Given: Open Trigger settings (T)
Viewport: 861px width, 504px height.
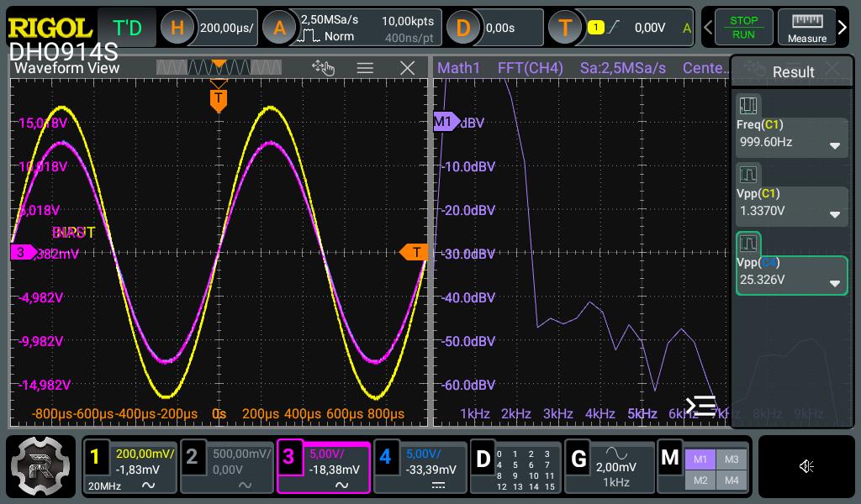Looking at the screenshot, I should coord(565,28).
